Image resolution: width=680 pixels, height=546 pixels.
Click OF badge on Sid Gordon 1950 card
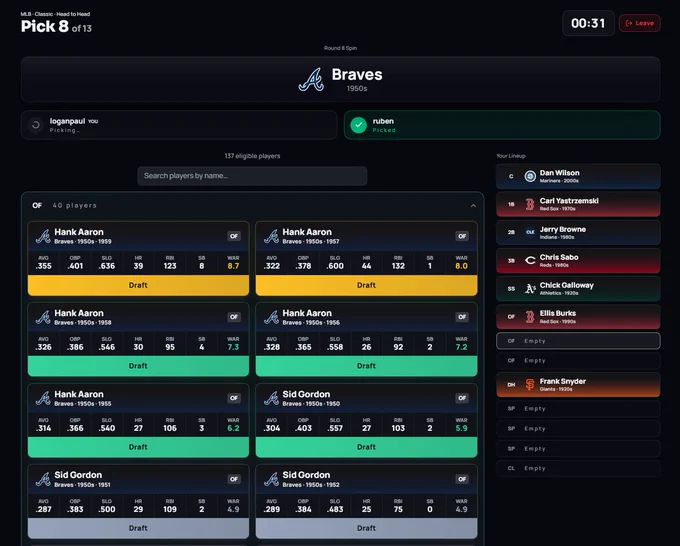click(x=462, y=398)
